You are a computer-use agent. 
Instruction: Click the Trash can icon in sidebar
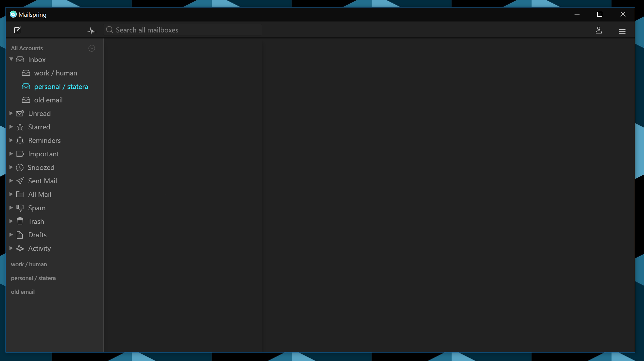tap(20, 221)
